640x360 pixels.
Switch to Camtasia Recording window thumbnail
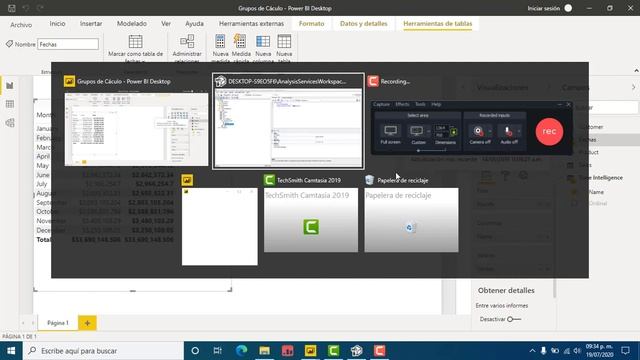click(471, 128)
